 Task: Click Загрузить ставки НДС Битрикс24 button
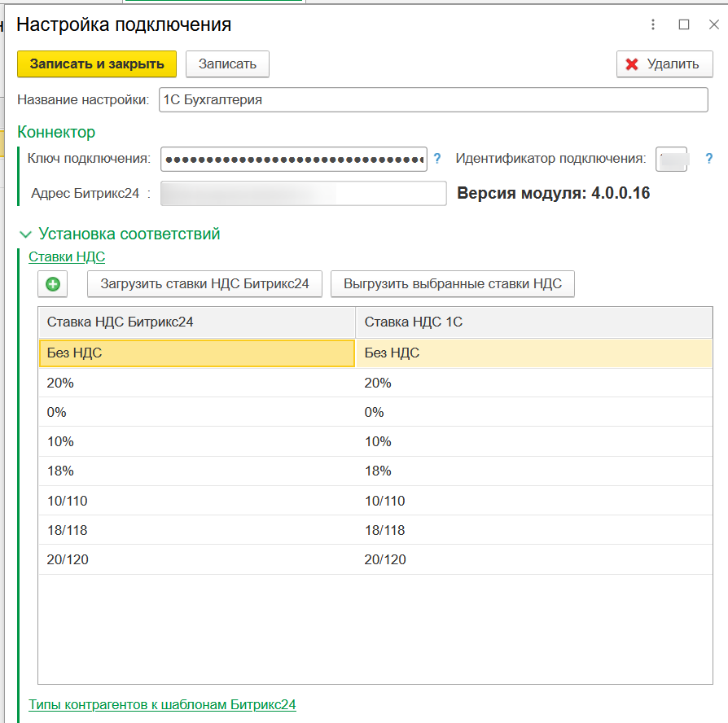pos(204,284)
